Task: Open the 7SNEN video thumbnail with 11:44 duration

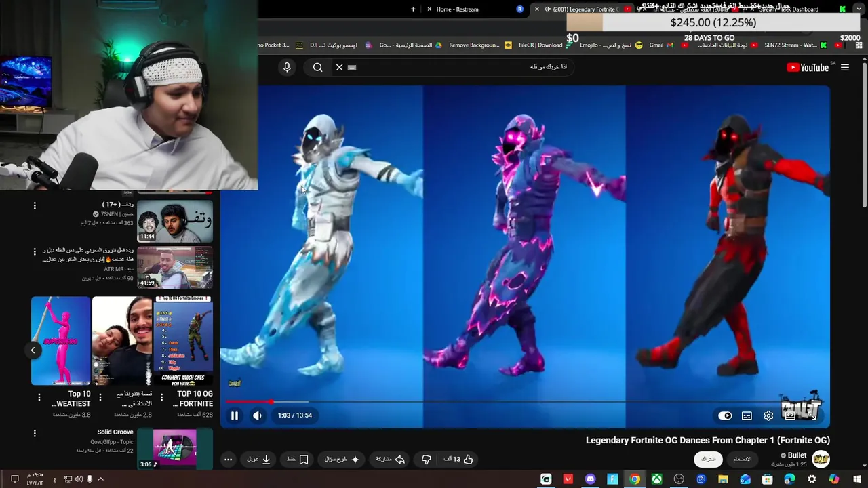Action: (x=175, y=221)
